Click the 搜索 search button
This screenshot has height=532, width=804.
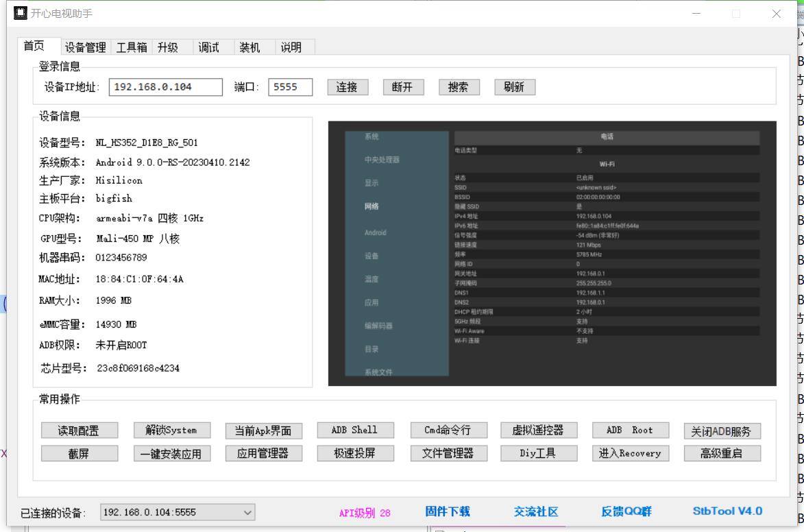tap(459, 87)
